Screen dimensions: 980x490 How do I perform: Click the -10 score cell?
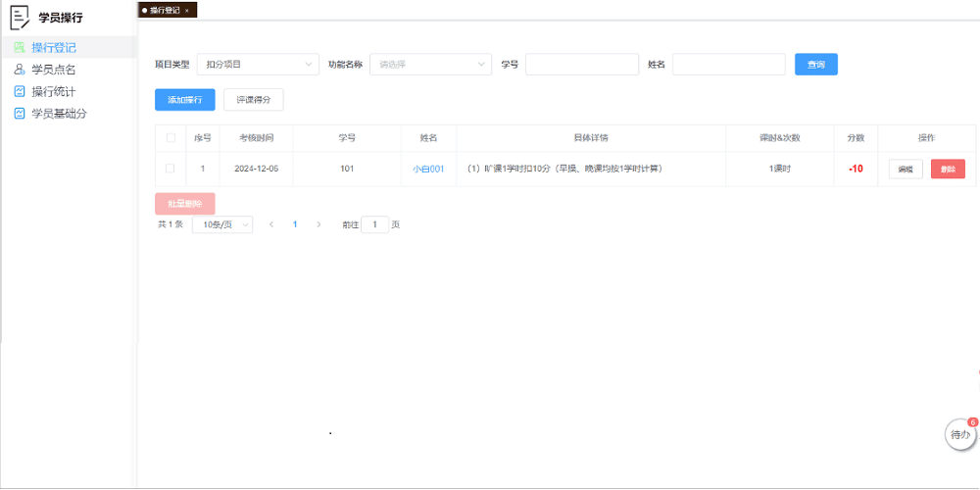tap(856, 169)
